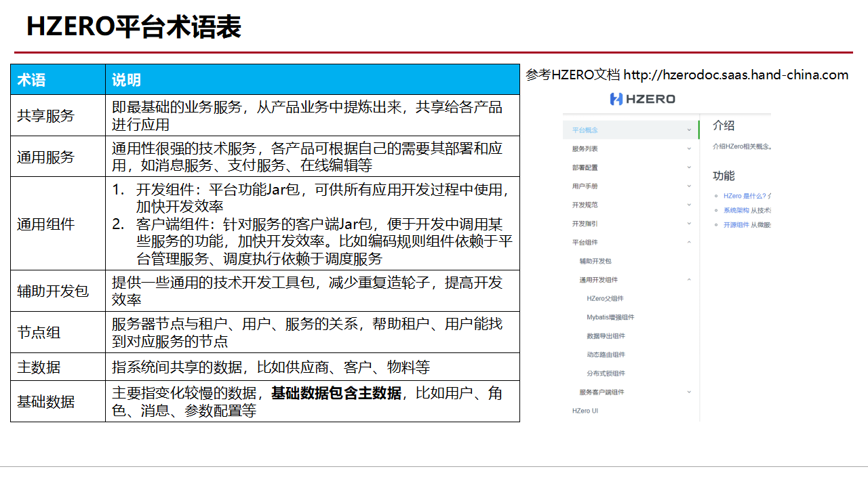Collapse the 平台组件 chevron

point(689,242)
